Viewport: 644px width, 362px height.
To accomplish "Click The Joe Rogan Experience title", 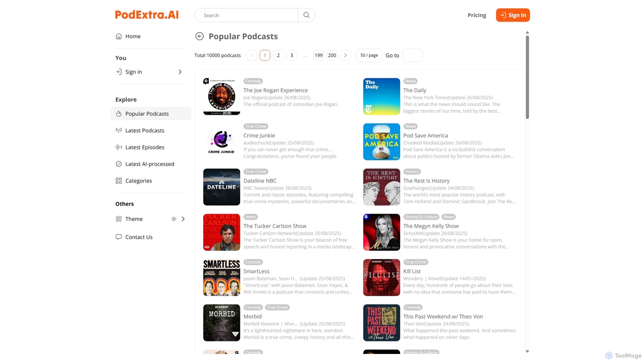I will [x=276, y=90].
